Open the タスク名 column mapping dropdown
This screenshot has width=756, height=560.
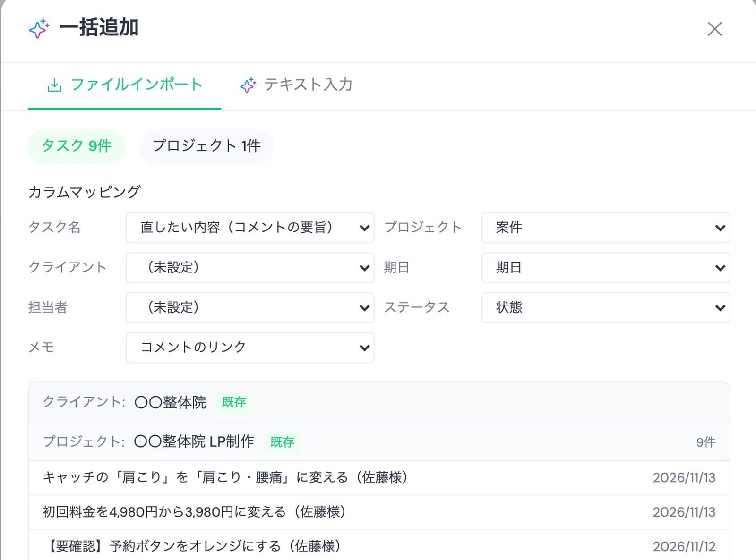point(250,228)
